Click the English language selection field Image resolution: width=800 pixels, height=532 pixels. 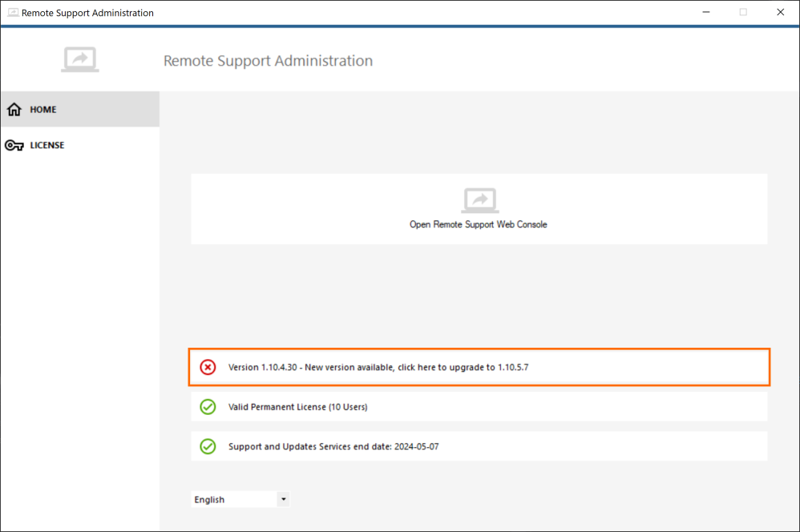pyautogui.click(x=232, y=499)
